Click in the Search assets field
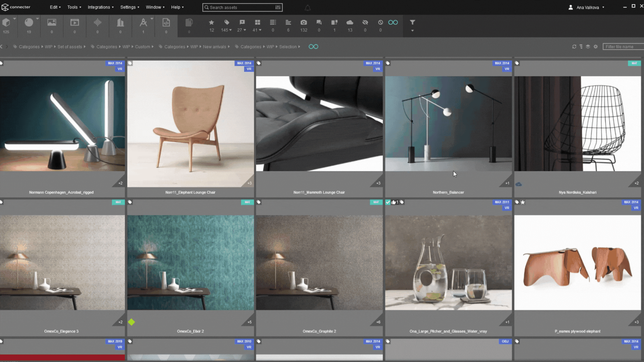Screen dimensions: 644x362 [241, 7]
